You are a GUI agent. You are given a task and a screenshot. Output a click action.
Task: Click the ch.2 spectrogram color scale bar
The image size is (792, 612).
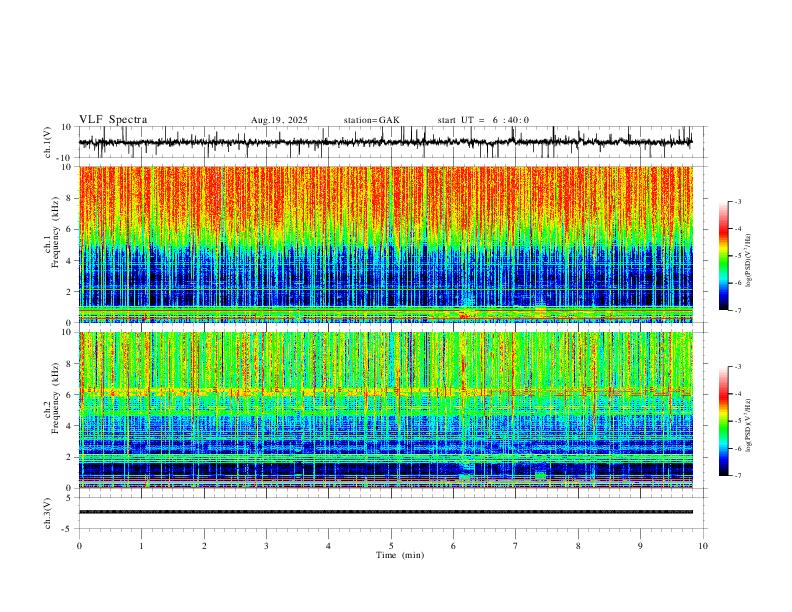[x=724, y=421]
